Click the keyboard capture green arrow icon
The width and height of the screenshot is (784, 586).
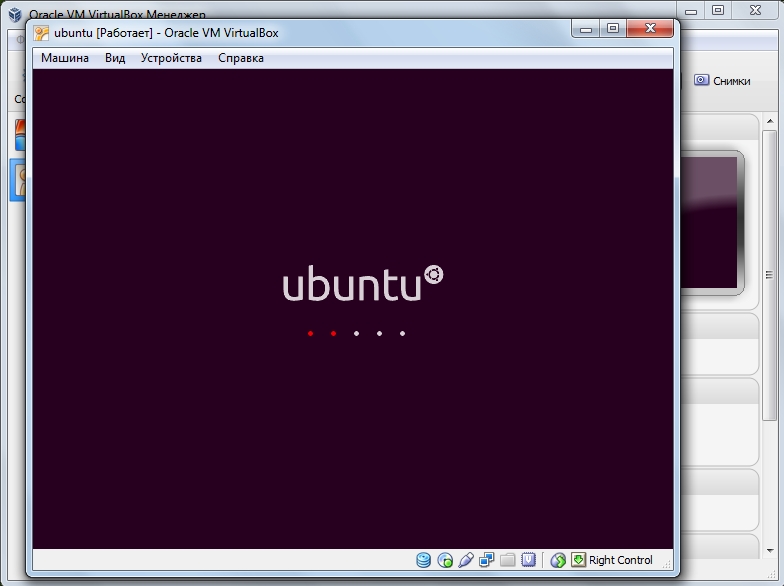[578, 560]
